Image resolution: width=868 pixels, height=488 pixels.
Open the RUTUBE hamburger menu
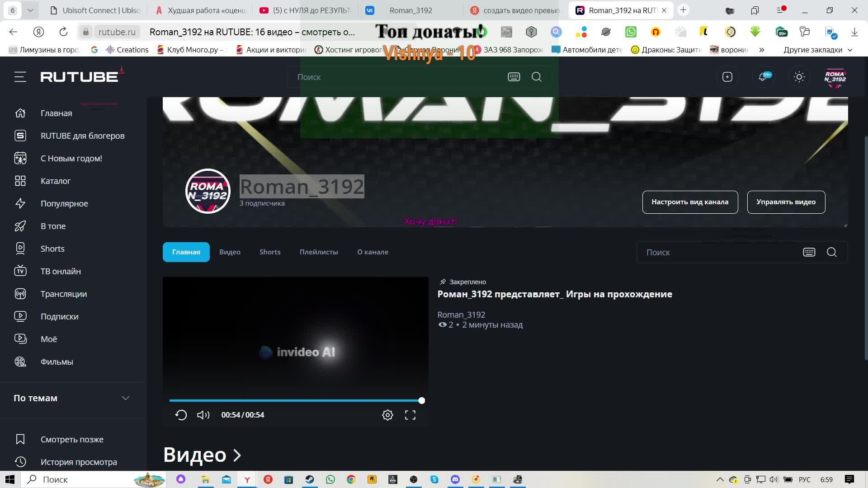pos(20,77)
